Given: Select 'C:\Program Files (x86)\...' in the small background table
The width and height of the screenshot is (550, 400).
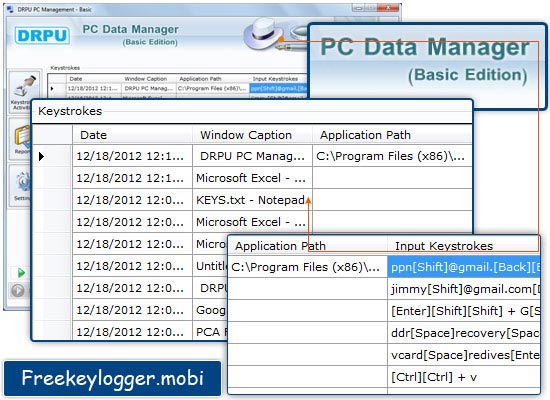Looking at the screenshot, I should pyautogui.click(x=213, y=88).
